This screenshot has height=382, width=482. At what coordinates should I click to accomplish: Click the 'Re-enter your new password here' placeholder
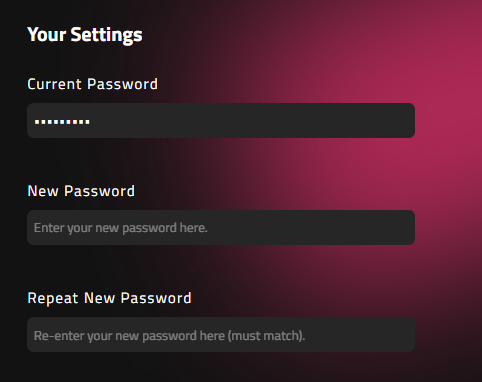129,336
